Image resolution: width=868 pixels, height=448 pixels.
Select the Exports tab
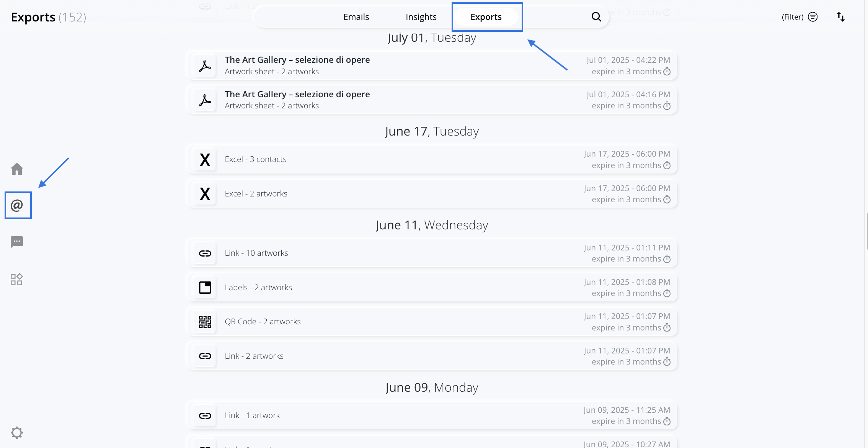pyautogui.click(x=486, y=17)
